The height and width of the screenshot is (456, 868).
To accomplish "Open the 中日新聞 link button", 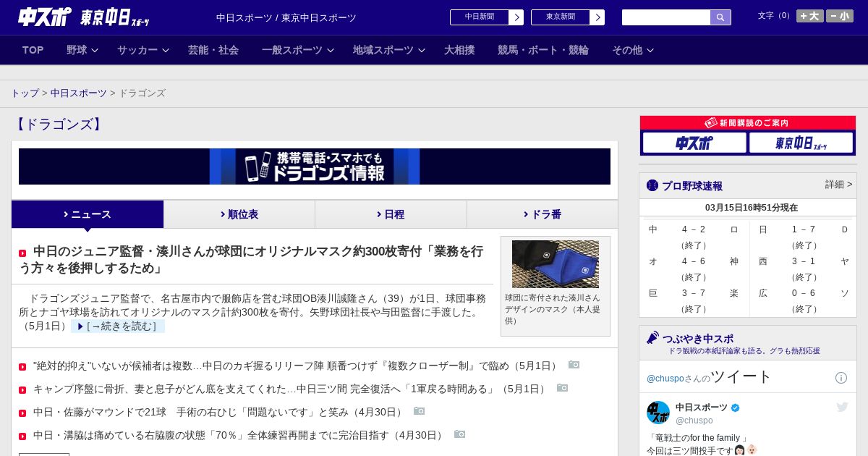I will (x=480, y=17).
